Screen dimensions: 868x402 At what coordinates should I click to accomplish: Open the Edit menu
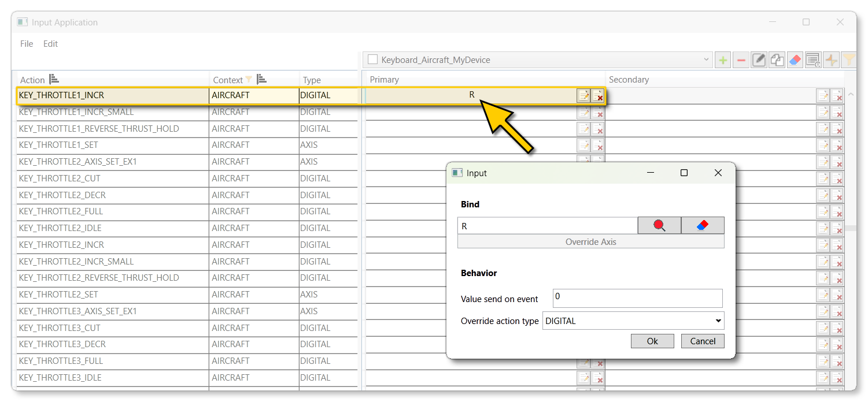[x=50, y=43]
